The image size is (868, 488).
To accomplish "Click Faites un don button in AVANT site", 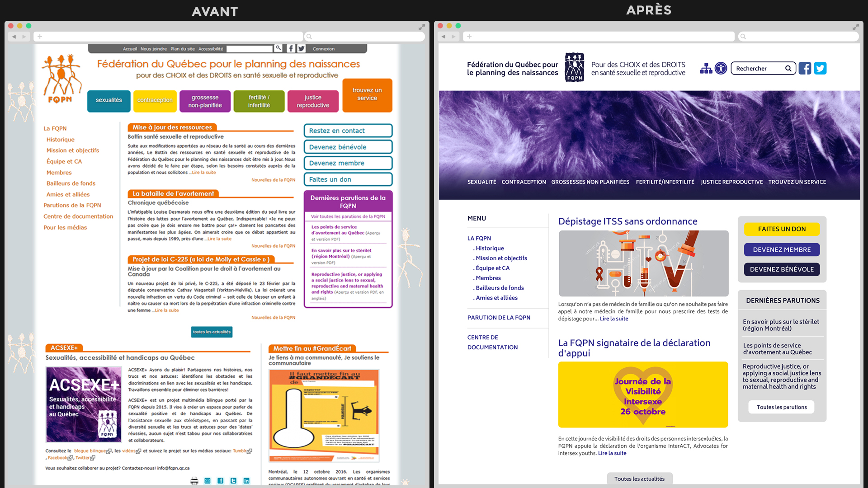I will [348, 179].
